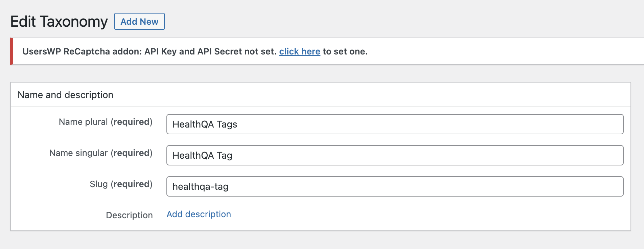Click the red left border of the notice

click(11, 51)
